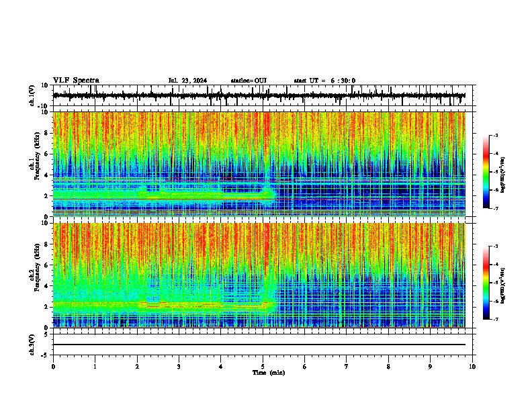The height and width of the screenshot is (411, 532).
Task: Click inside the ch.2 spectrogram panel
Action: point(259,275)
